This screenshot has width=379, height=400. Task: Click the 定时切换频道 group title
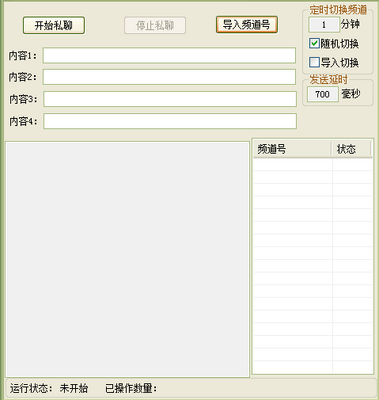point(338,10)
